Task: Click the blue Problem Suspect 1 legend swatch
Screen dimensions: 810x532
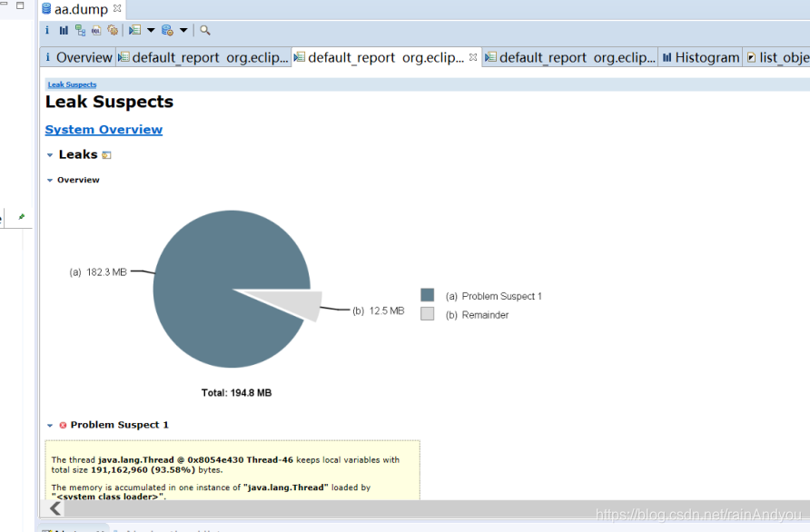Action: [x=427, y=295]
